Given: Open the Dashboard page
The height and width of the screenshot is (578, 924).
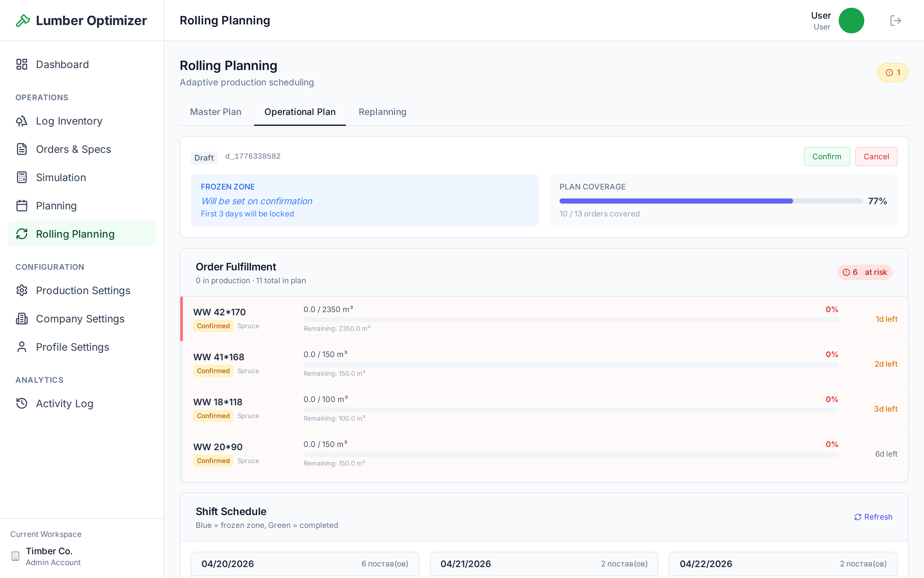Looking at the screenshot, I should pos(82,64).
